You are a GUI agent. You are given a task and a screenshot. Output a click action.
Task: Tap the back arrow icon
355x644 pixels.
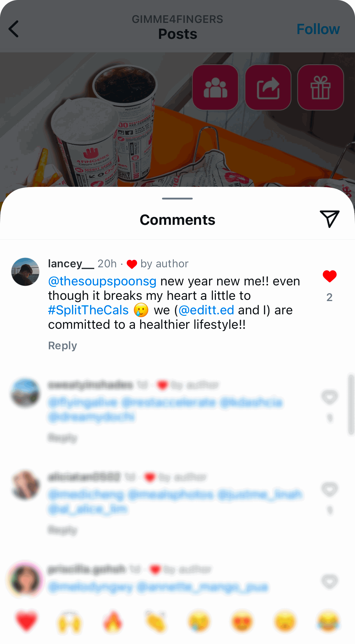14,29
